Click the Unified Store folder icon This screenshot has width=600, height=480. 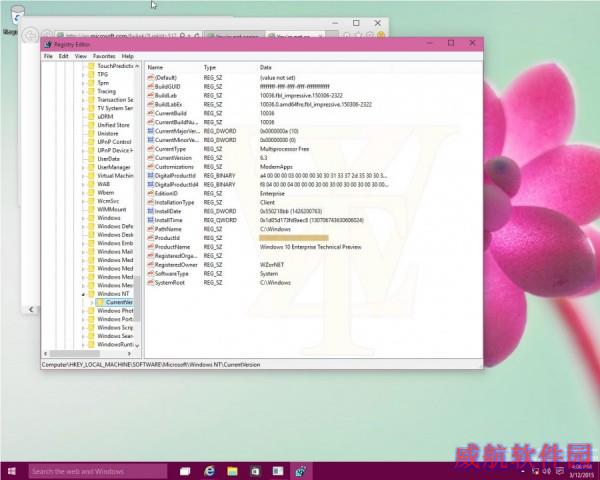91,125
